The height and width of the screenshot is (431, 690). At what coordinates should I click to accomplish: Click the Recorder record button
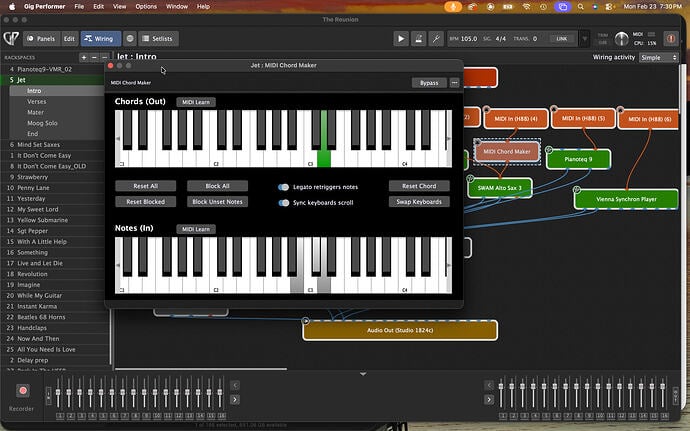click(22, 392)
